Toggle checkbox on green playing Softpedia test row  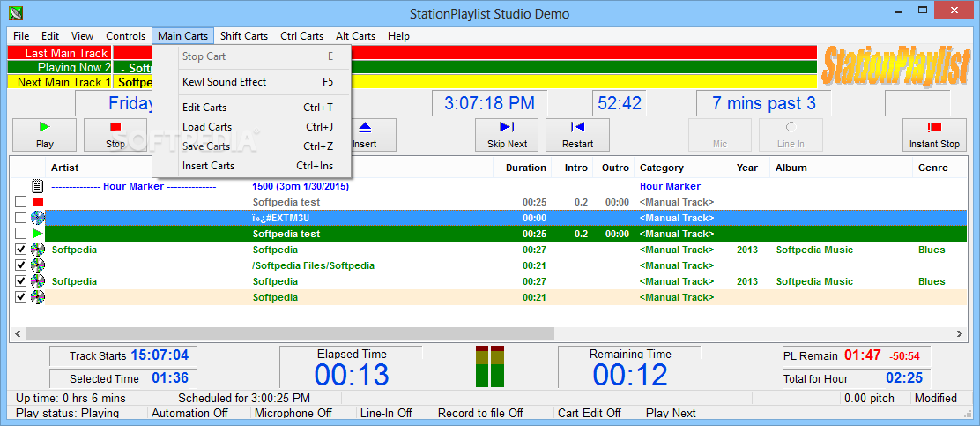(x=21, y=234)
